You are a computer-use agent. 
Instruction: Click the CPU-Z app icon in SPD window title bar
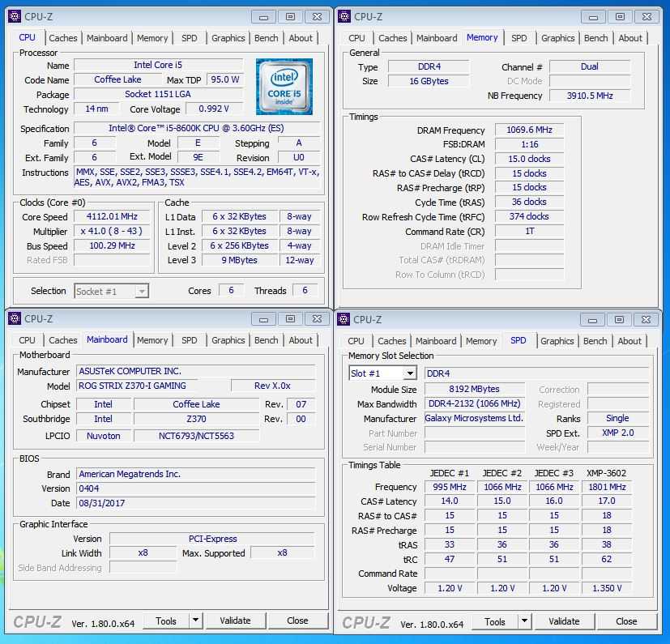point(344,319)
